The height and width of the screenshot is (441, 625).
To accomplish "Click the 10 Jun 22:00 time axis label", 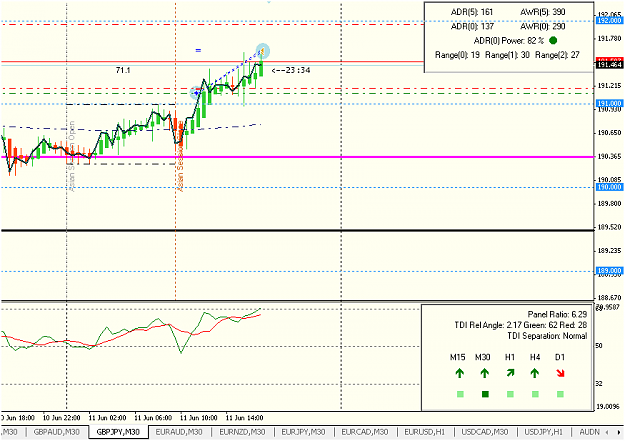I will (61, 418).
